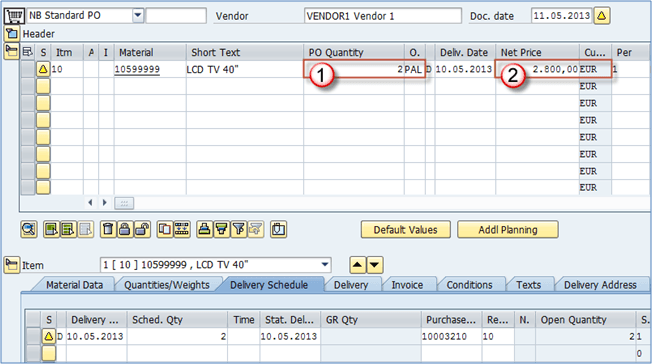Click the Lock item padlock icon

click(x=124, y=229)
